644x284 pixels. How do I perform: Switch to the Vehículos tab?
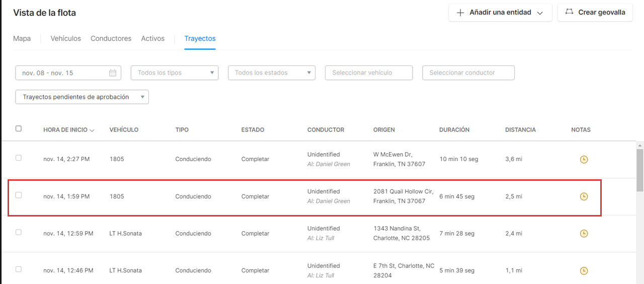(x=65, y=39)
